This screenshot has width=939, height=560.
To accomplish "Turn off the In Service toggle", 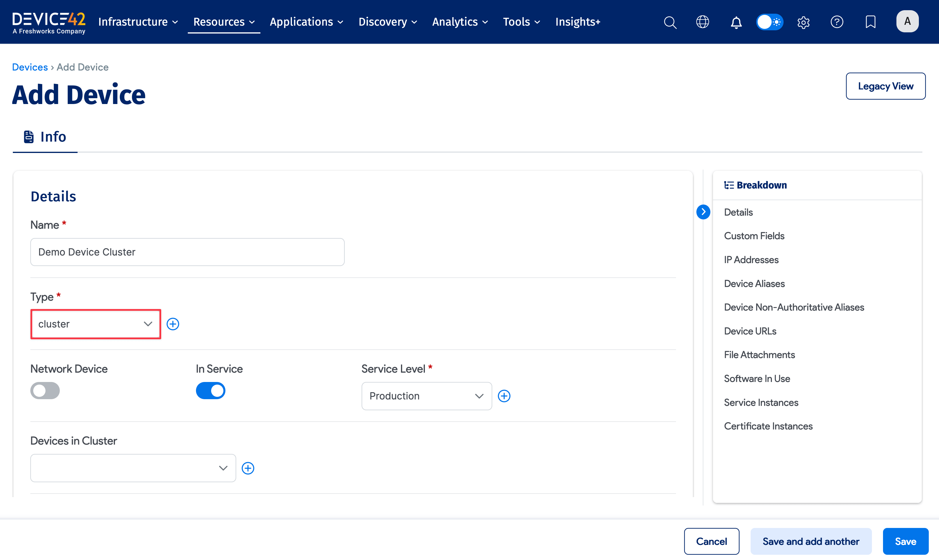I will [210, 390].
